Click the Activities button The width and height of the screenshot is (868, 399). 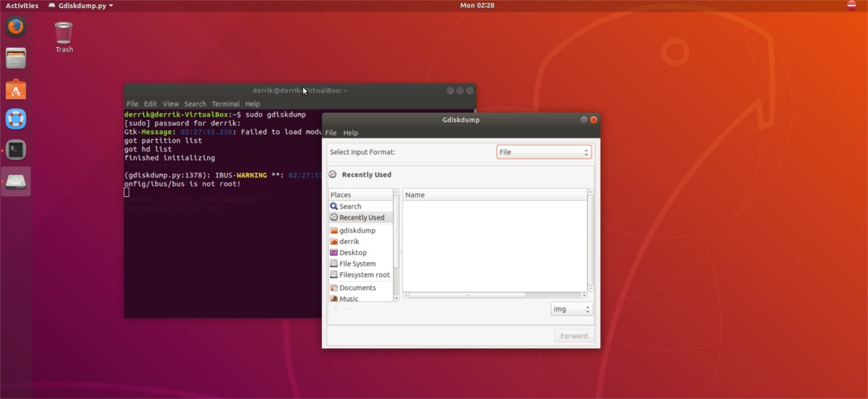coord(22,6)
